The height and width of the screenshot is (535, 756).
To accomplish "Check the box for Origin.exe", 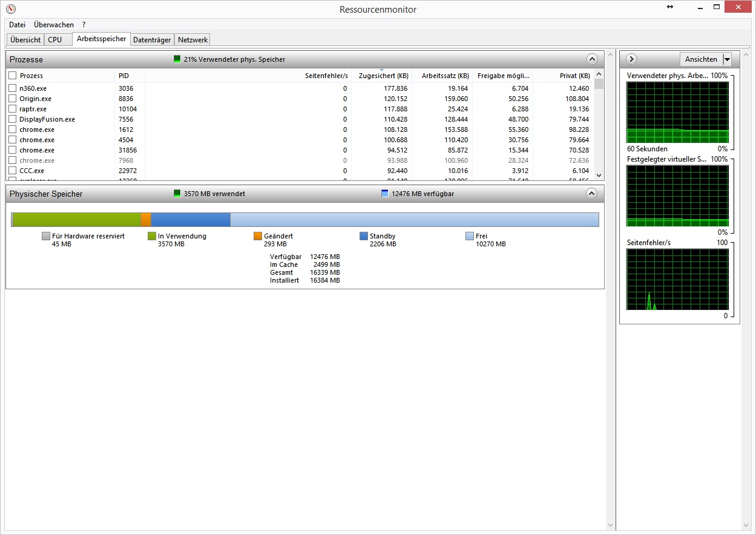I will click(12, 99).
